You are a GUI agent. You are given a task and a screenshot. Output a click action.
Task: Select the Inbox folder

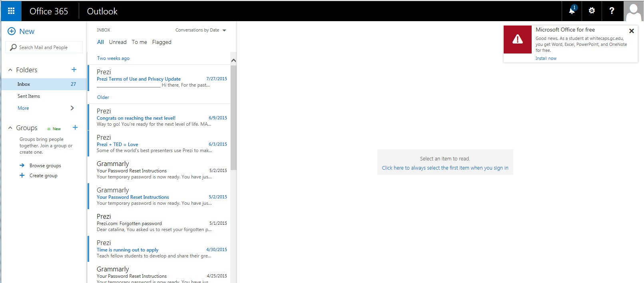pos(44,84)
